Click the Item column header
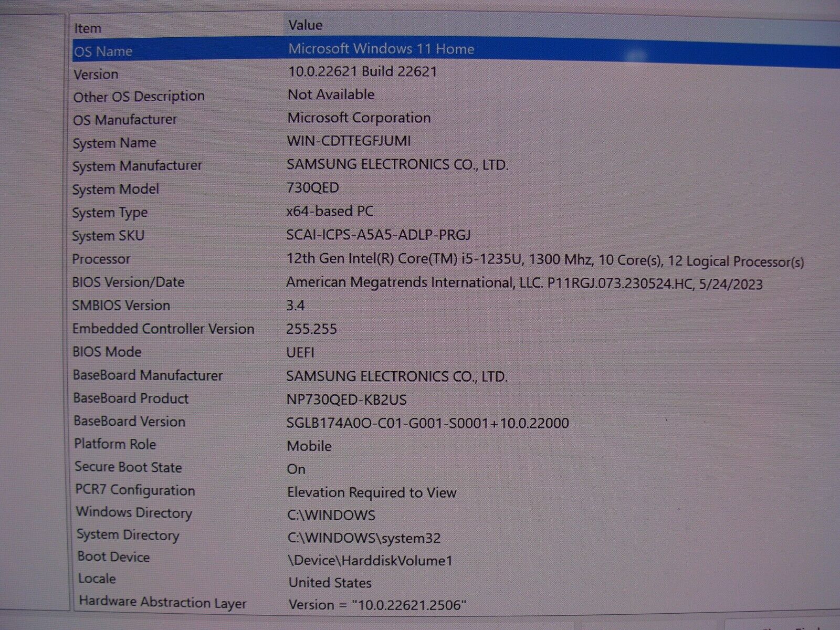 pos(87,28)
